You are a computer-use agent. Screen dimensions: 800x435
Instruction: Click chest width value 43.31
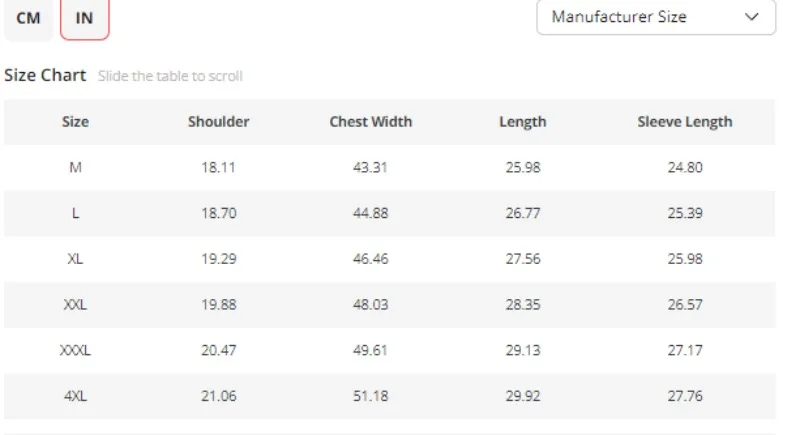[370, 167]
